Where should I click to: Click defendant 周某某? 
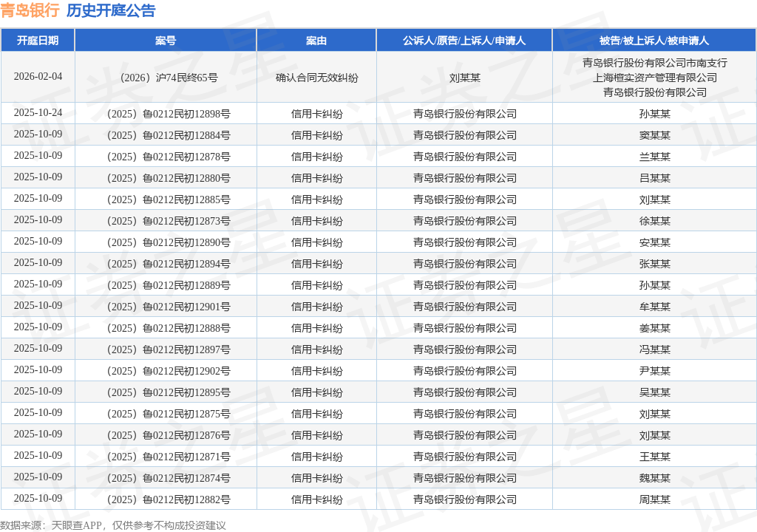655,499
